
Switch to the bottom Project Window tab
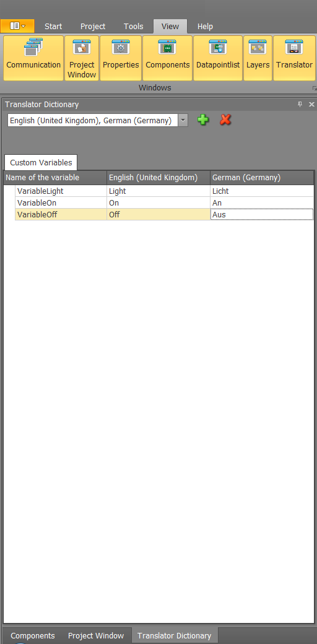tap(96, 635)
